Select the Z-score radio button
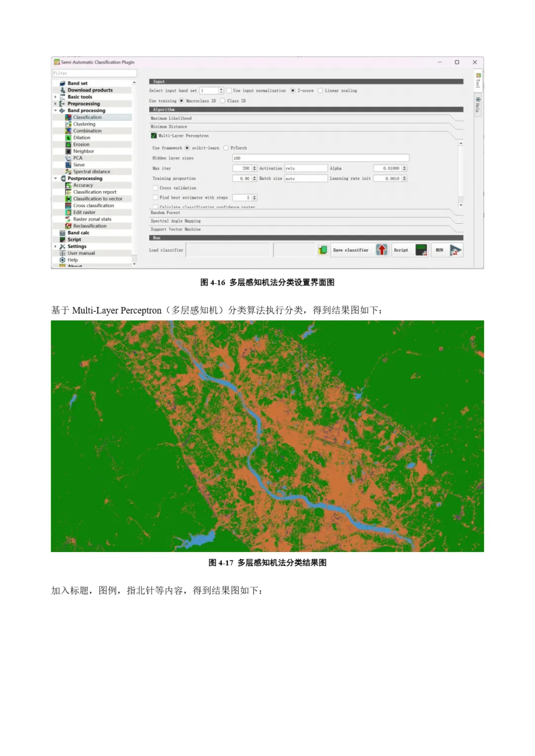535x756 pixels. pyautogui.click(x=293, y=91)
